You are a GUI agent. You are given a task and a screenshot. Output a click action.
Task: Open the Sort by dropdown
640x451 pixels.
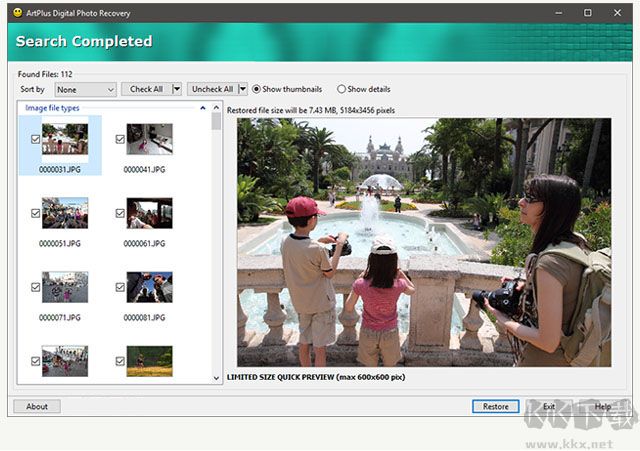pyautogui.click(x=85, y=89)
